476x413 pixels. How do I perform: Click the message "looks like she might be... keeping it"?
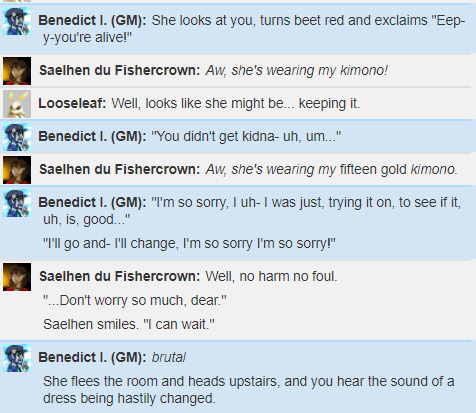click(x=236, y=103)
